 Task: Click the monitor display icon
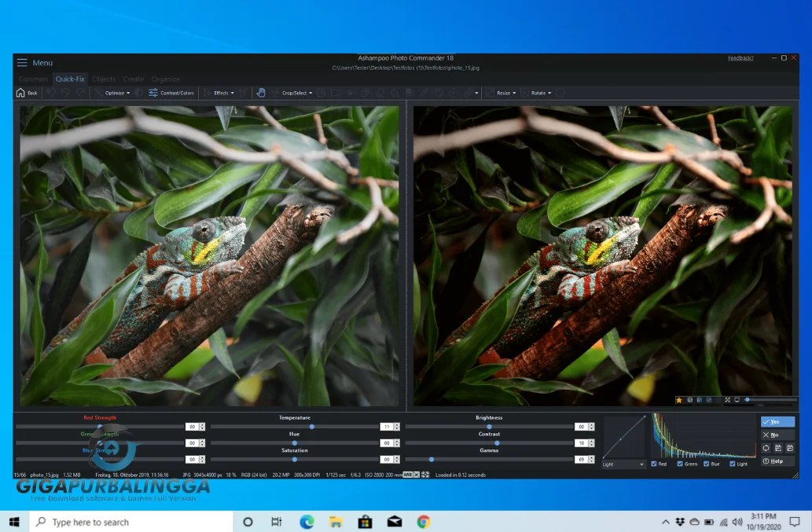coord(737,400)
